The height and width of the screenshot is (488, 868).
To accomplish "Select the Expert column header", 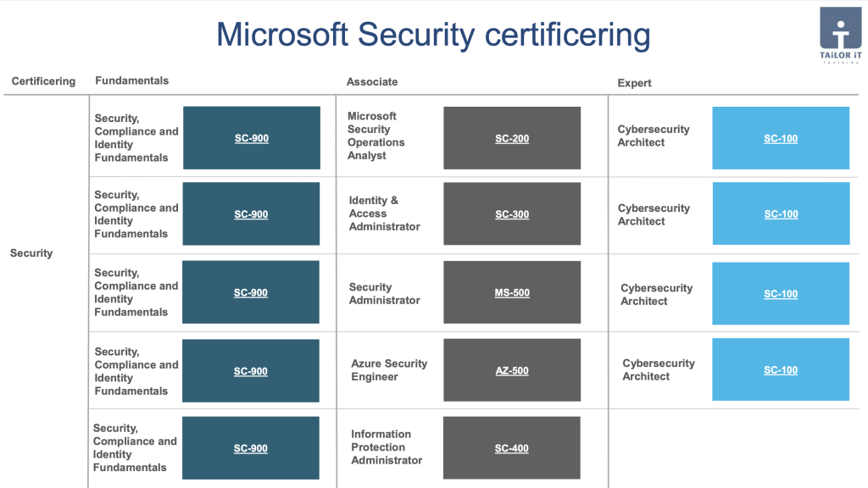I will pyautogui.click(x=634, y=83).
